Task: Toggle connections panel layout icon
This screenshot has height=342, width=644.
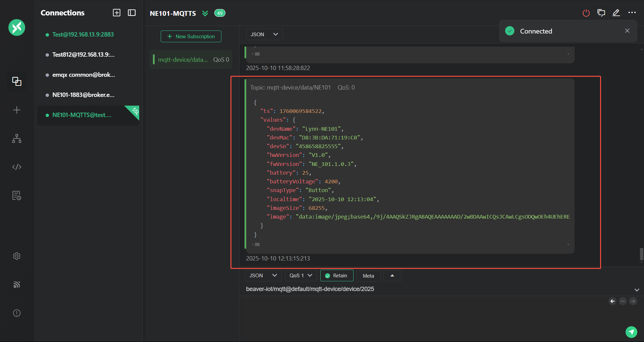Action: (x=132, y=13)
